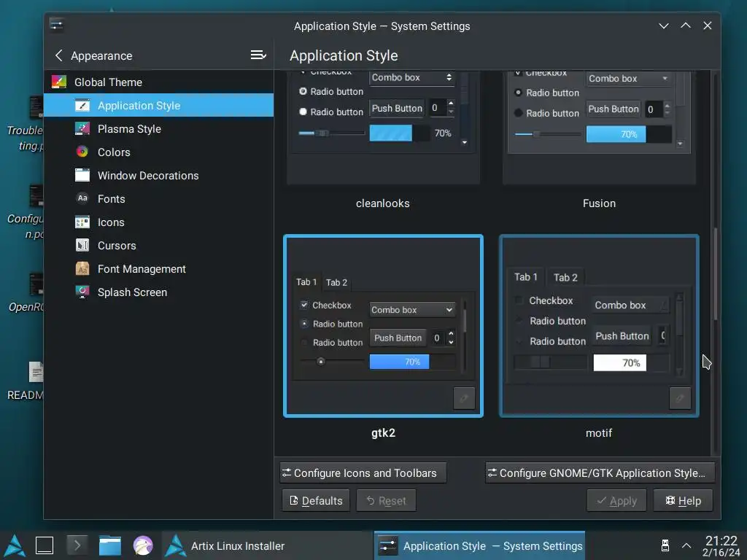Select second Radio button in cleanlooks preview
Image resolution: width=747 pixels, height=560 pixels.
(x=303, y=112)
